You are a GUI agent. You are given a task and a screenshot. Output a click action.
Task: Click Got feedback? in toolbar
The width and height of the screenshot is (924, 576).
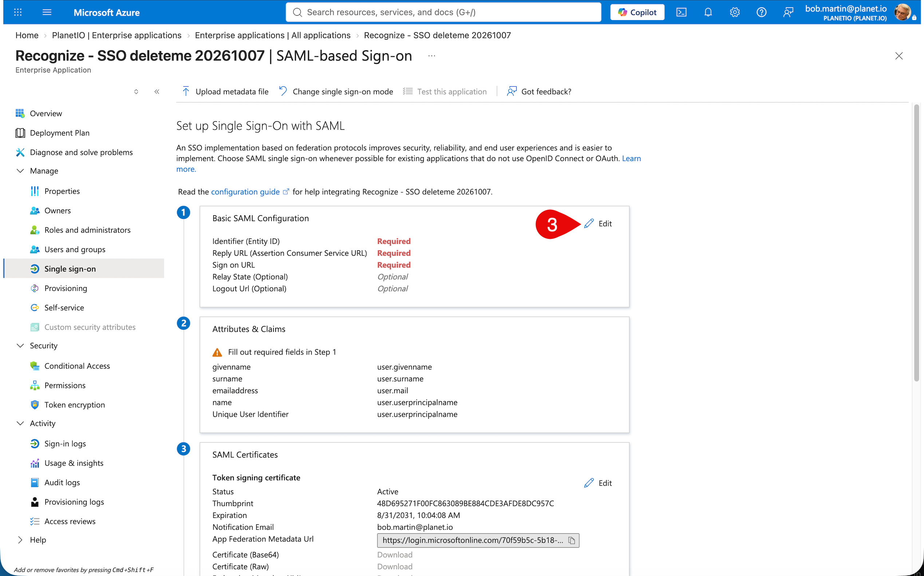pos(539,91)
